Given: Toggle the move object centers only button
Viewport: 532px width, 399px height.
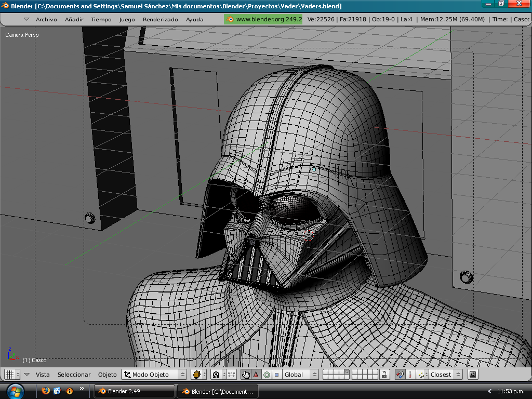Looking at the screenshot, I should [x=231, y=375].
